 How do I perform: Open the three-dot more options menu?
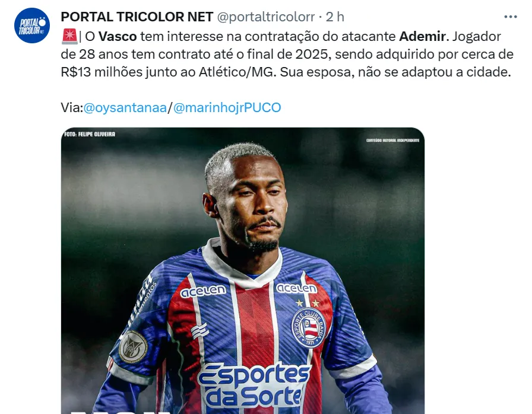point(510,17)
